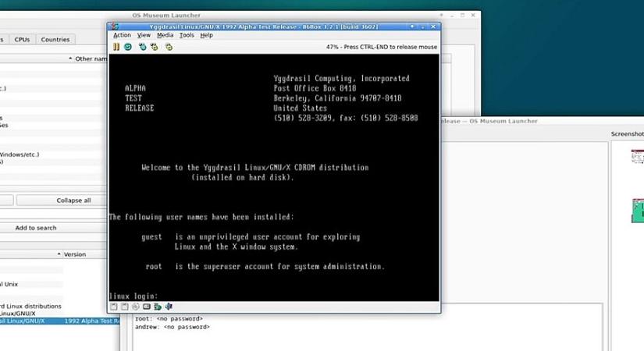Click CD-ROM drive status icon
This screenshot has width=644, height=351.
tap(136, 307)
